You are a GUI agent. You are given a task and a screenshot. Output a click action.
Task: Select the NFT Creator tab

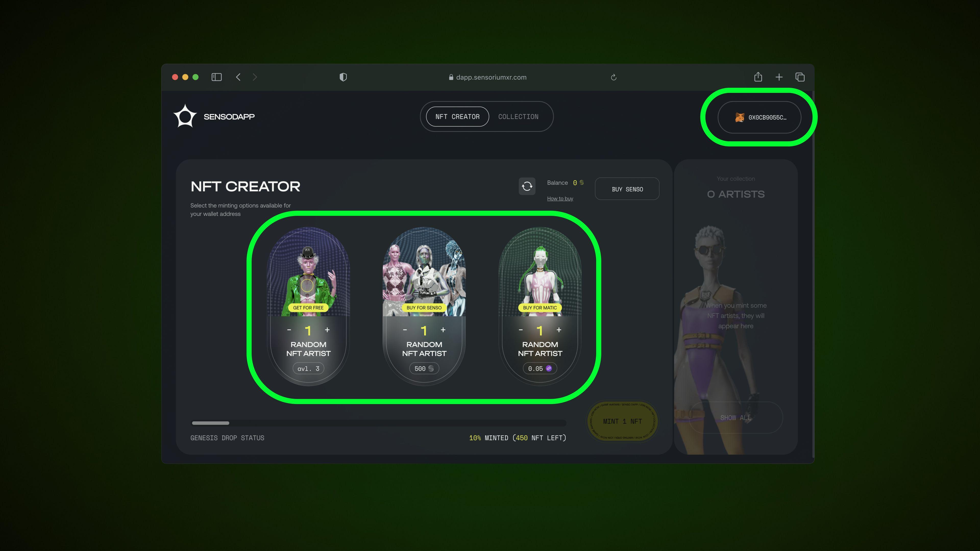pyautogui.click(x=457, y=117)
